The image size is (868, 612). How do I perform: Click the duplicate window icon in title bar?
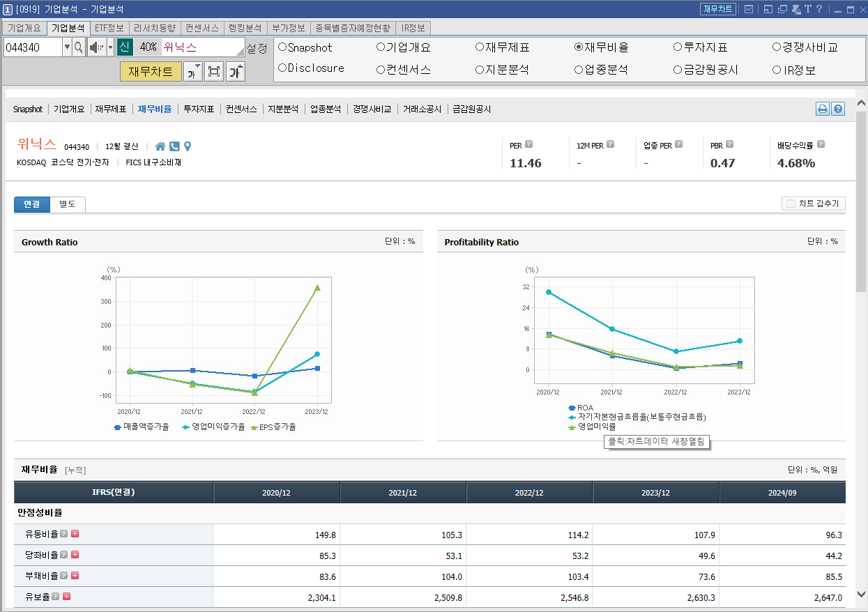(x=782, y=9)
